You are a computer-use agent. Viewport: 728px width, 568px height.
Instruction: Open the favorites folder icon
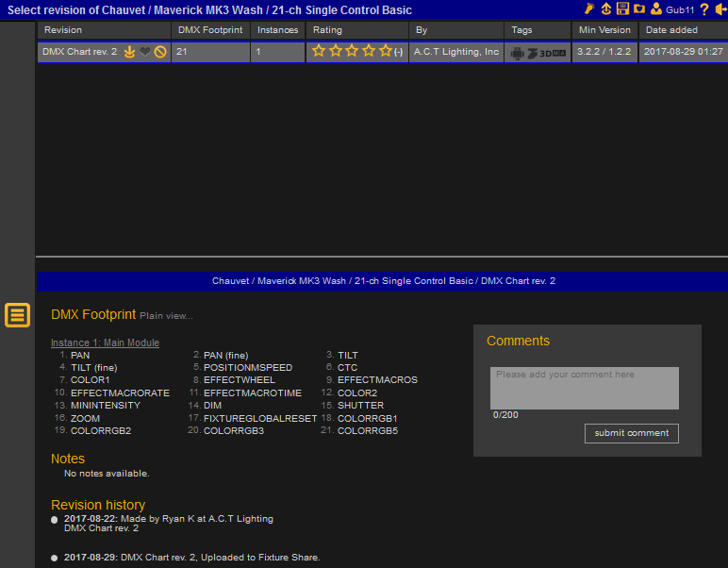pos(639,8)
